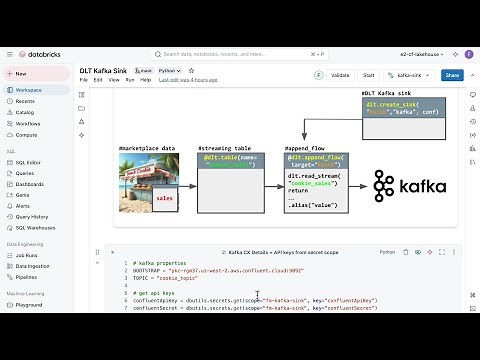Open the assistant icon in left rail
This screenshot has height=360, width=480.
coord(82,135)
